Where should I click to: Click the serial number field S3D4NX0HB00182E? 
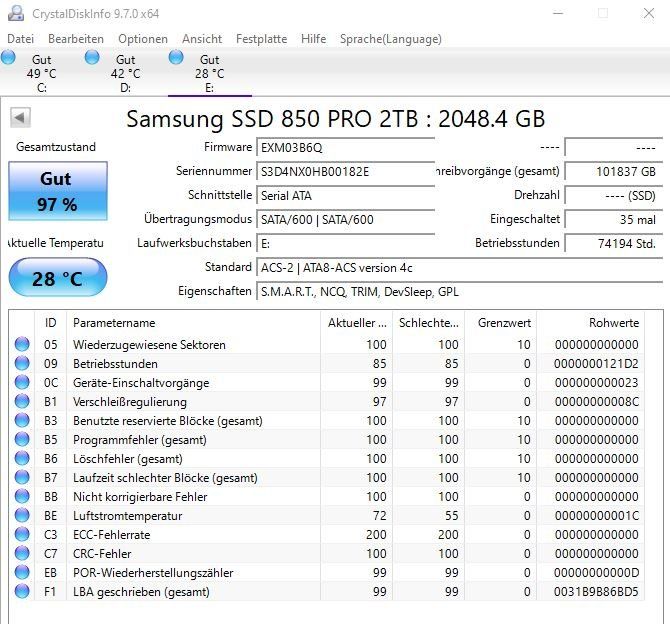point(345,172)
